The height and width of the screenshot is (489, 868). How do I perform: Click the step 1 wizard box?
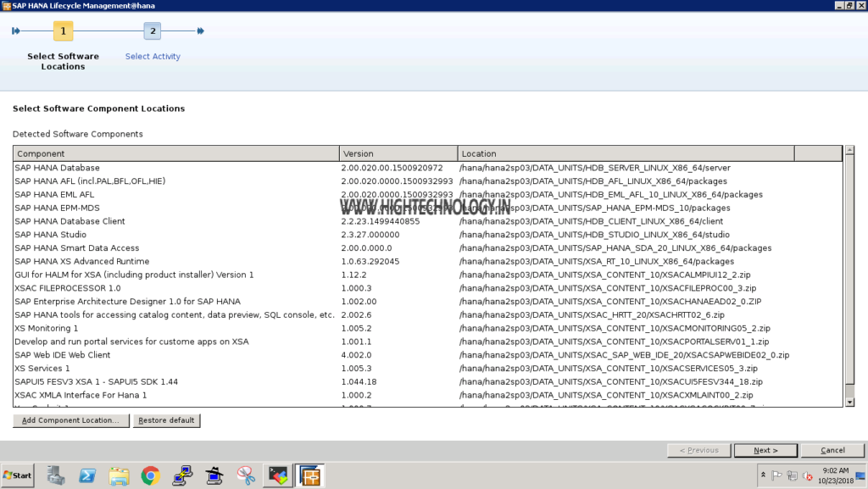63,31
